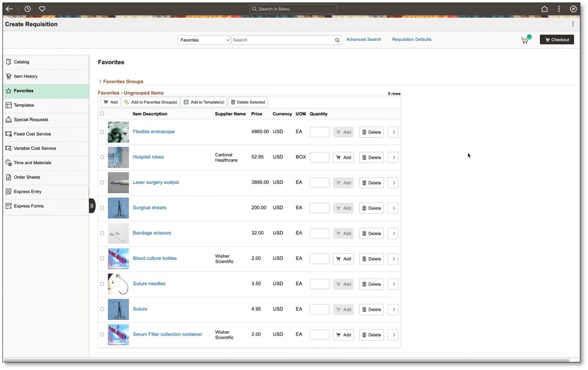Open Catalog in the sidebar

pos(21,62)
